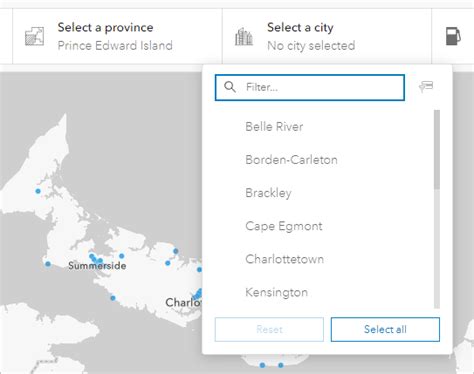
Task: Click the city buildings icon
Action: tap(244, 36)
